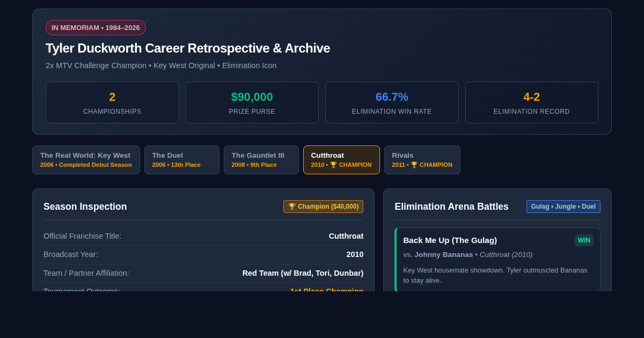Viewport: 644px width, 338px height.
Task: Open the Championships stat card
Action: tap(112, 102)
